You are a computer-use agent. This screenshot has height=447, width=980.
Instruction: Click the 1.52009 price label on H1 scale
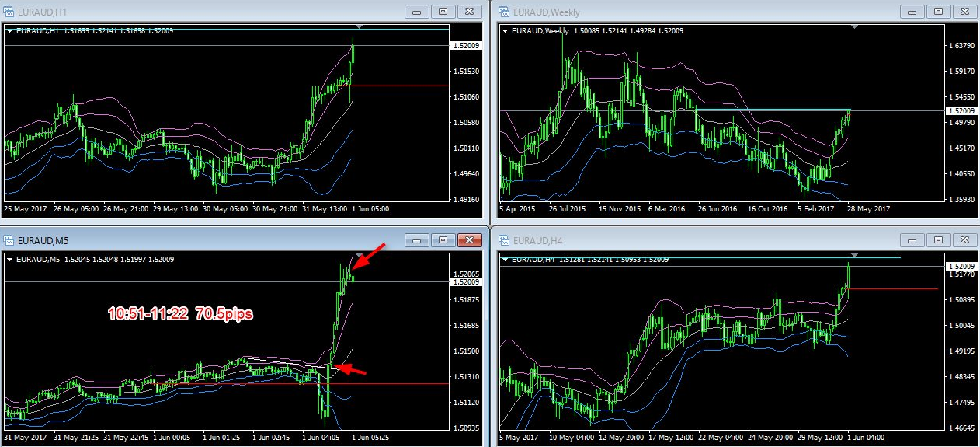tap(464, 46)
